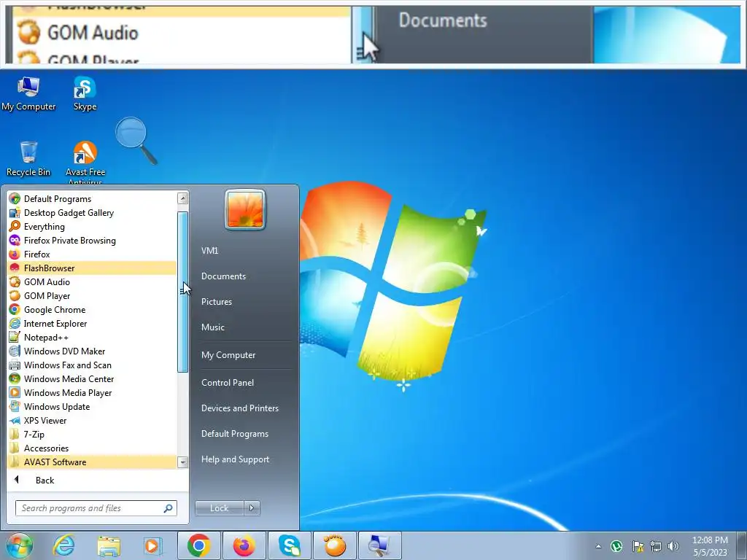This screenshot has width=747, height=560.
Task: Switch to Skype in the taskbar
Action: (x=289, y=545)
